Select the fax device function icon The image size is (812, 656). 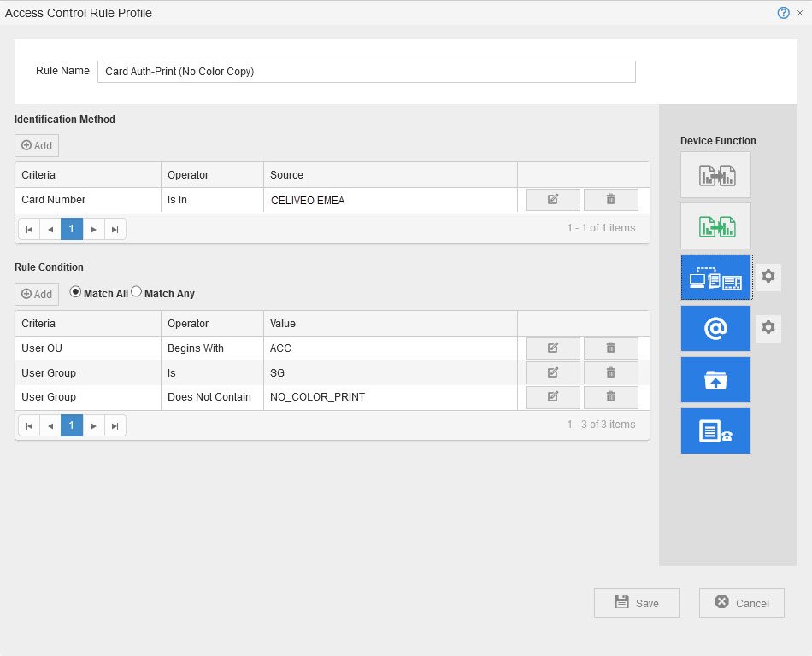tap(715, 430)
